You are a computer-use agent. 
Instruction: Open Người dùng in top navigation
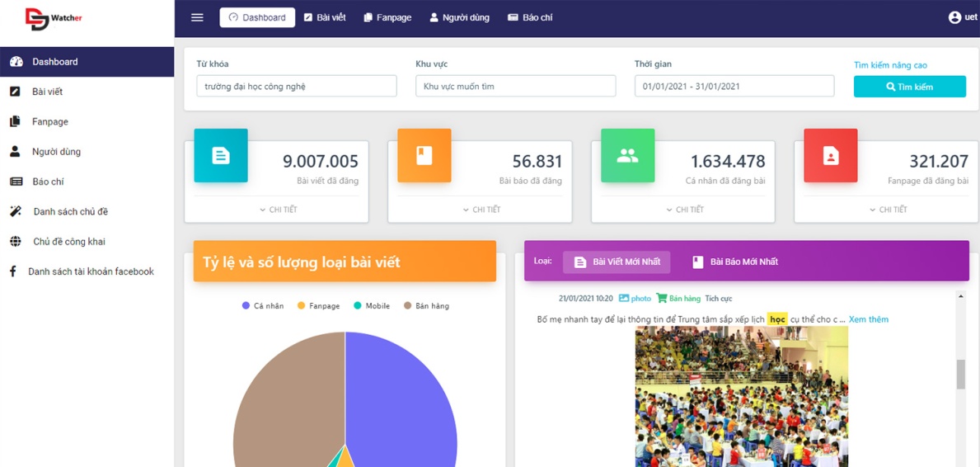[x=459, y=17]
